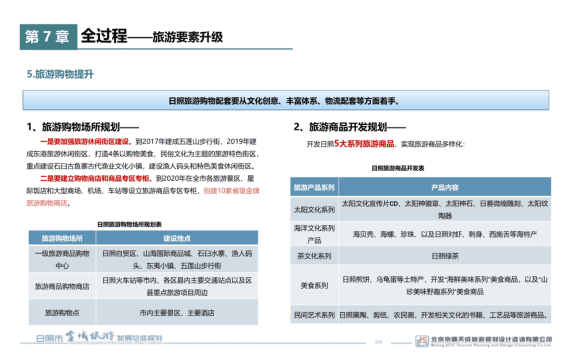This screenshot has height=360, width=570.
Task: Select heading '2、旅游商品开发规划——'
Action: click(349, 127)
